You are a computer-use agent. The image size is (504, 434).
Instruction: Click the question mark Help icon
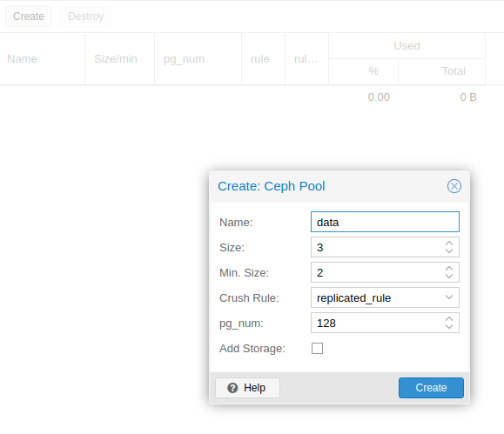[232, 388]
